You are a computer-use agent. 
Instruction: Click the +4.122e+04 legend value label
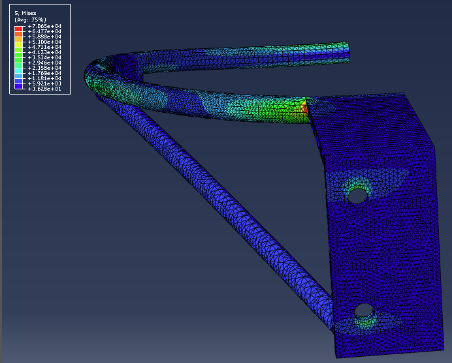click(x=44, y=52)
